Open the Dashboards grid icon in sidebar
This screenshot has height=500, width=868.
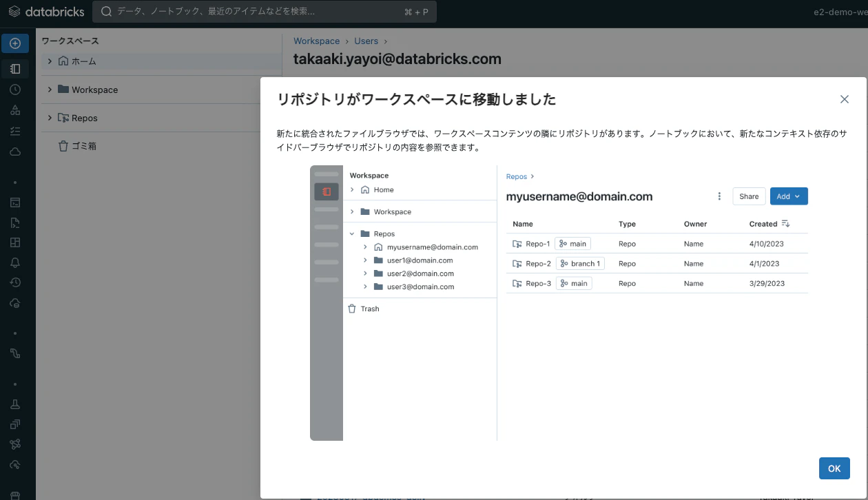pyautogui.click(x=15, y=242)
